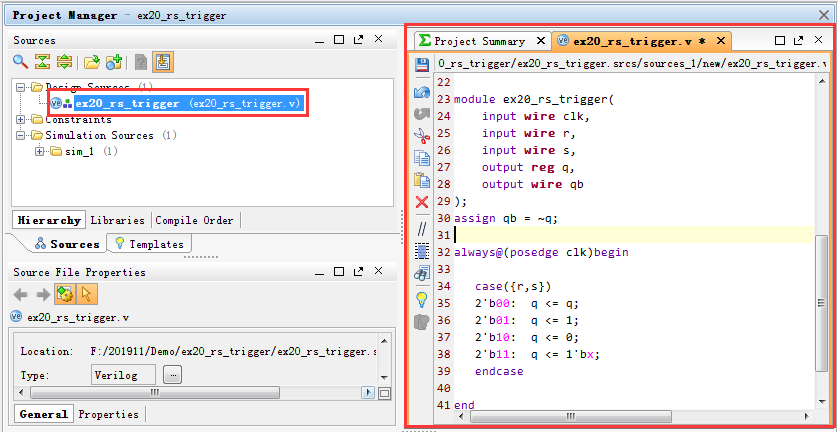838x432 pixels.
Task: Expand the Constraints folder
Action: [x=21, y=120]
